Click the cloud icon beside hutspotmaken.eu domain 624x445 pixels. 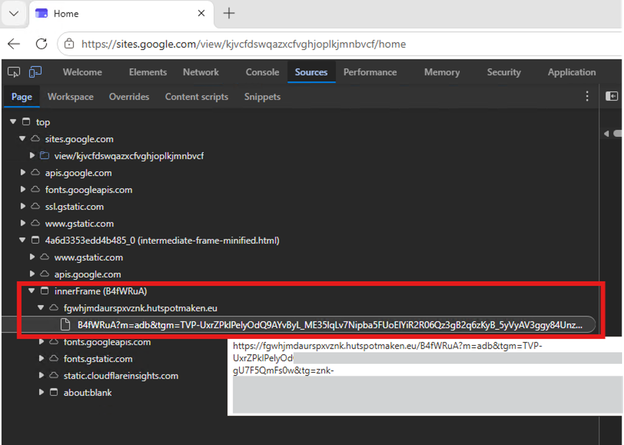tap(54, 308)
